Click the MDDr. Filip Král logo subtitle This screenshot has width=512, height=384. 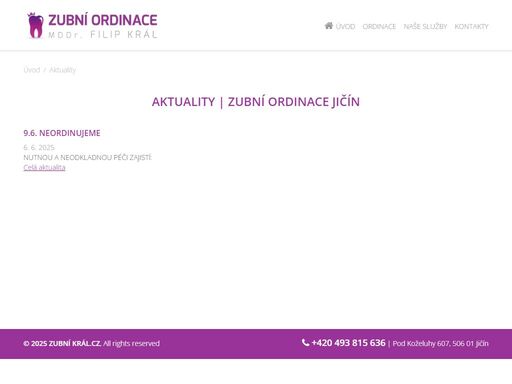(103, 34)
